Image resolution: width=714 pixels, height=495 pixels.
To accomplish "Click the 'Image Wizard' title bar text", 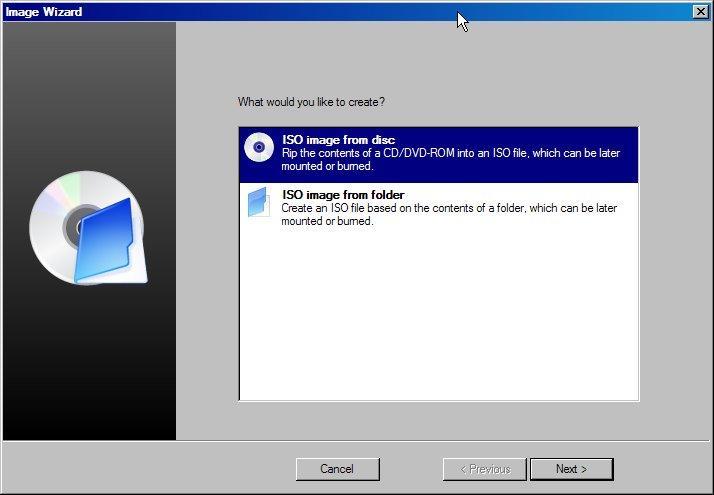I will pos(44,11).
